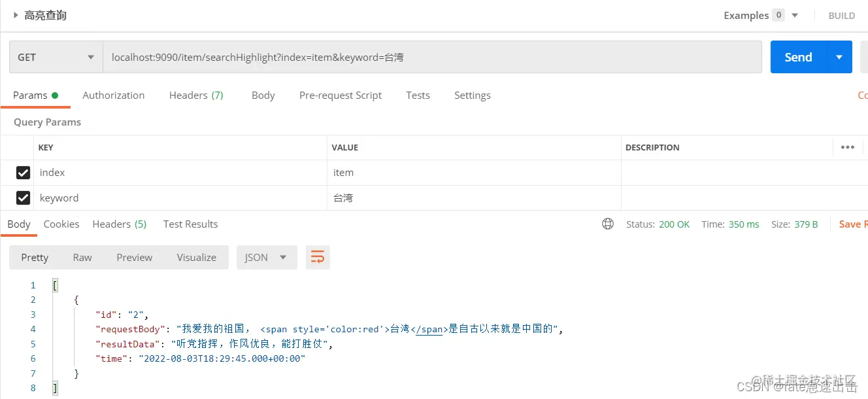Click the wrap-lines icon beside JSON dropdown
Image resolution: width=868 pixels, height=399 pixels.
pyautogui.click(x=318, y=256)
